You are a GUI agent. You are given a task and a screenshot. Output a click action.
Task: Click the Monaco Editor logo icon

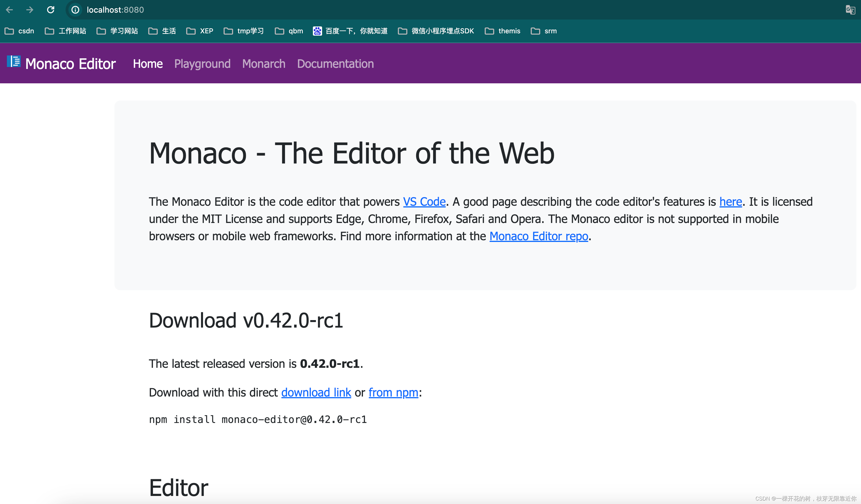click(x=14, y=61)
